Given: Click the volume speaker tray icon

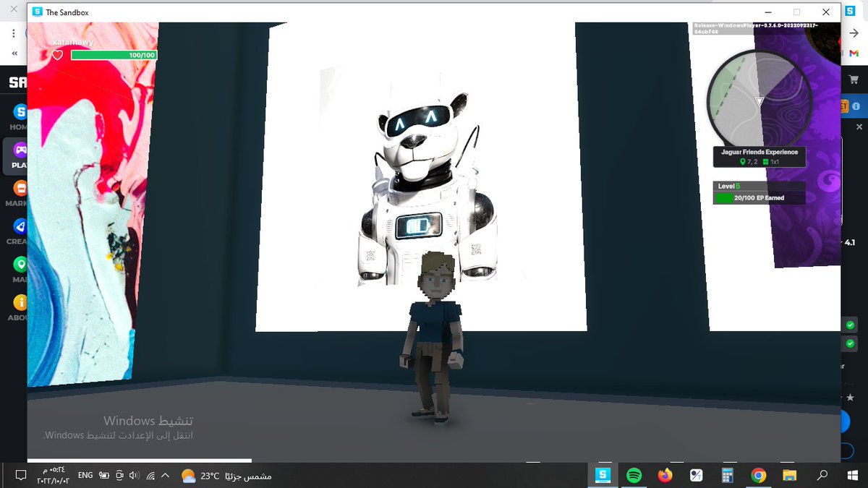Looking at the screenshot, I should pos(134,476).
